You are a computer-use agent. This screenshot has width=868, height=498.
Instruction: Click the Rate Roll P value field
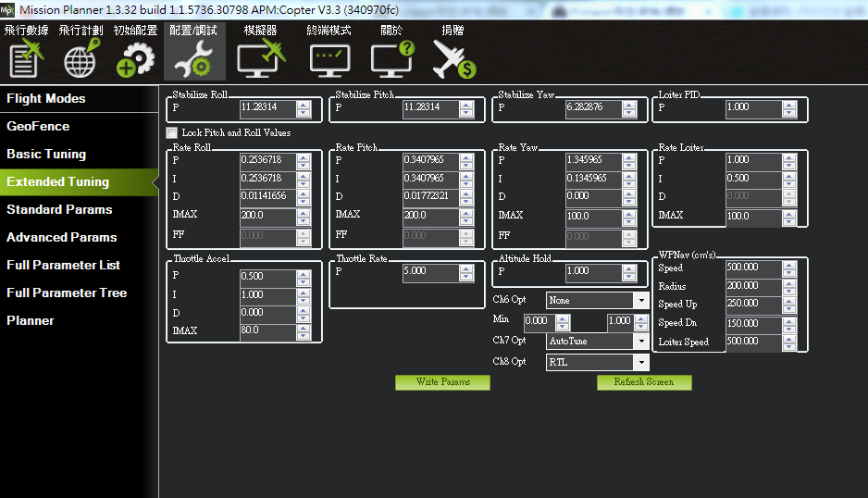[268, 161]
